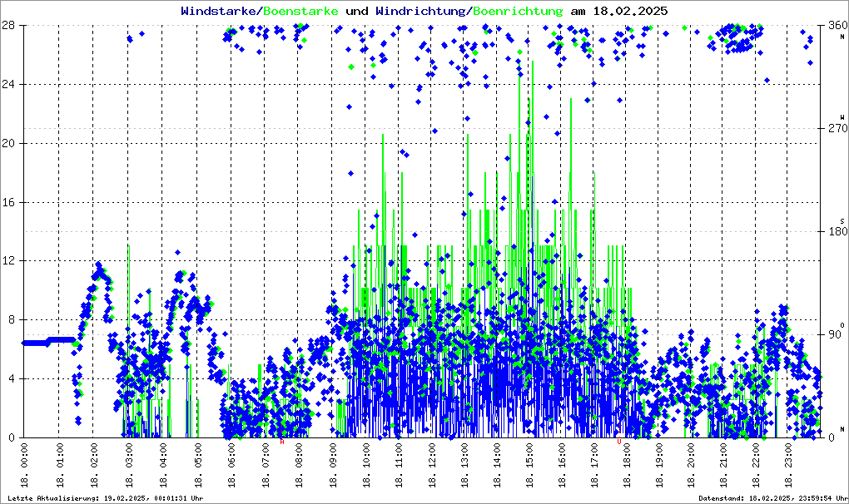Click the date "18.02.2025" in the title
This screenshot has width=849, height=504.
[x=630, y=11]
